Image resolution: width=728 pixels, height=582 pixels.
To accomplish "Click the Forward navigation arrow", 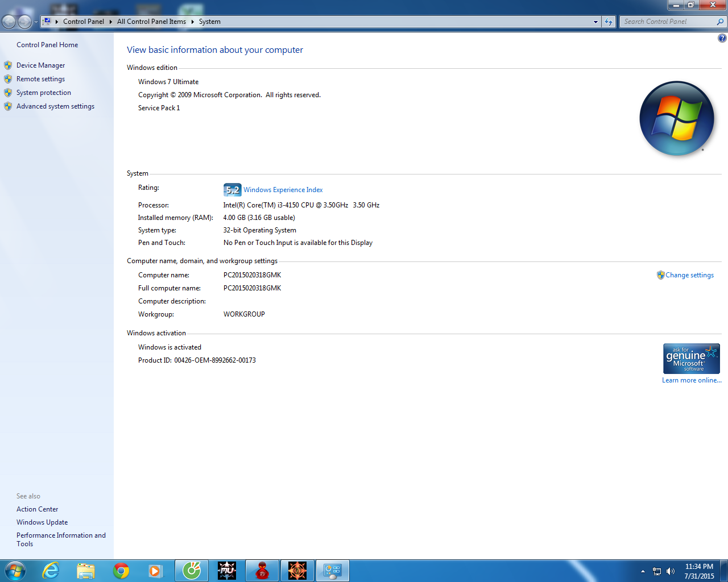I will (24, 22).
